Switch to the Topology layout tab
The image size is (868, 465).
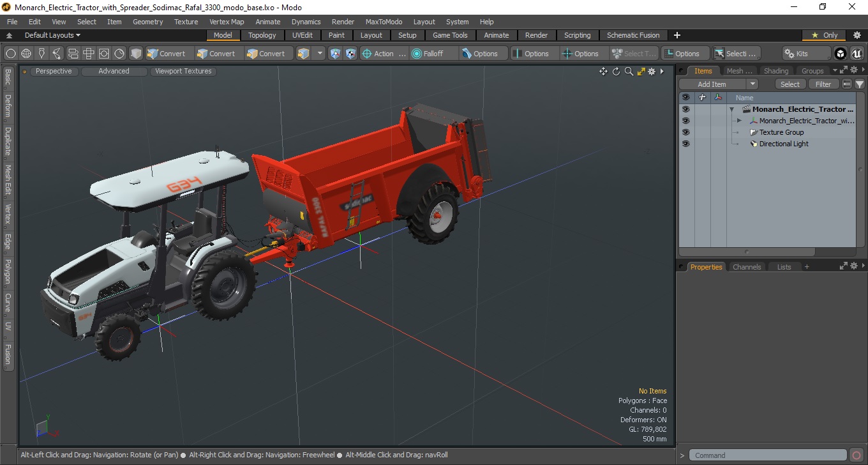tap(262, 35)
